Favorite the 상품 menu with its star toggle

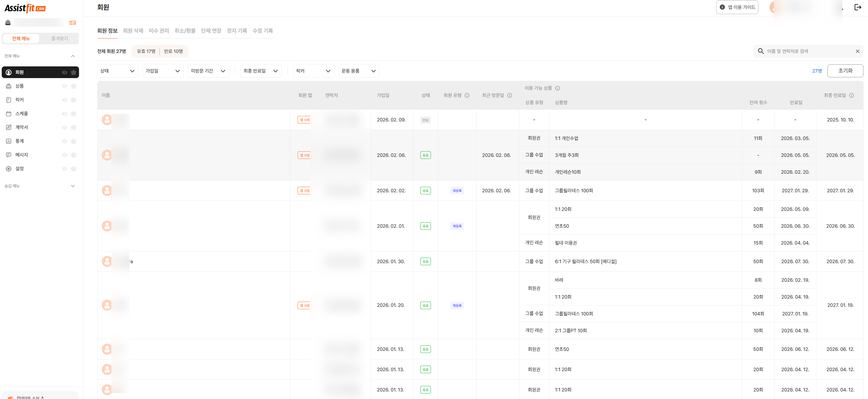point(74,86)
